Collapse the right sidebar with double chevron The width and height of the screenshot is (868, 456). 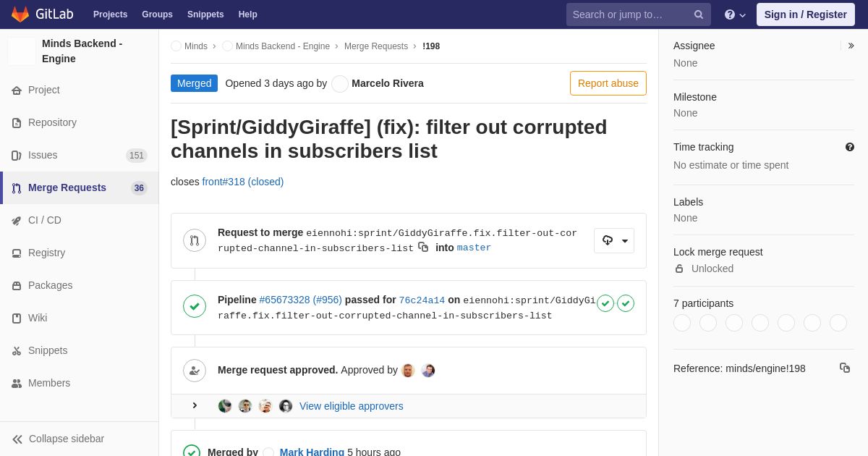point(851,46)
